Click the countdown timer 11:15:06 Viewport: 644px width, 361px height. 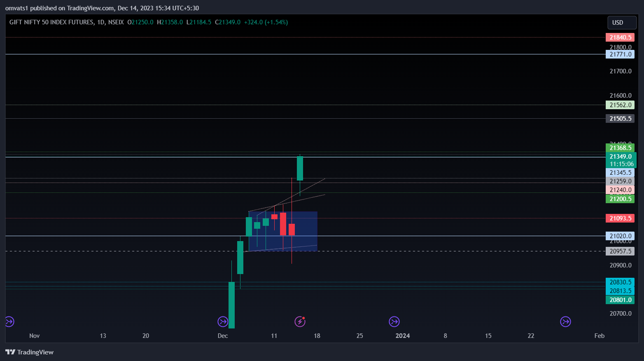(621, 164)
